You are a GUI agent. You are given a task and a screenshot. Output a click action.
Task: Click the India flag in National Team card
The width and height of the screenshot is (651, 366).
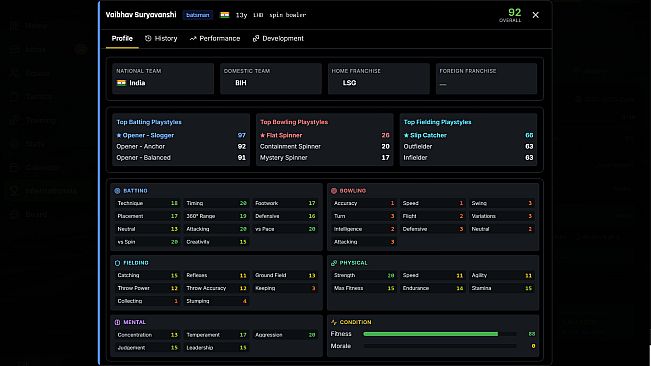click(121, 83)
